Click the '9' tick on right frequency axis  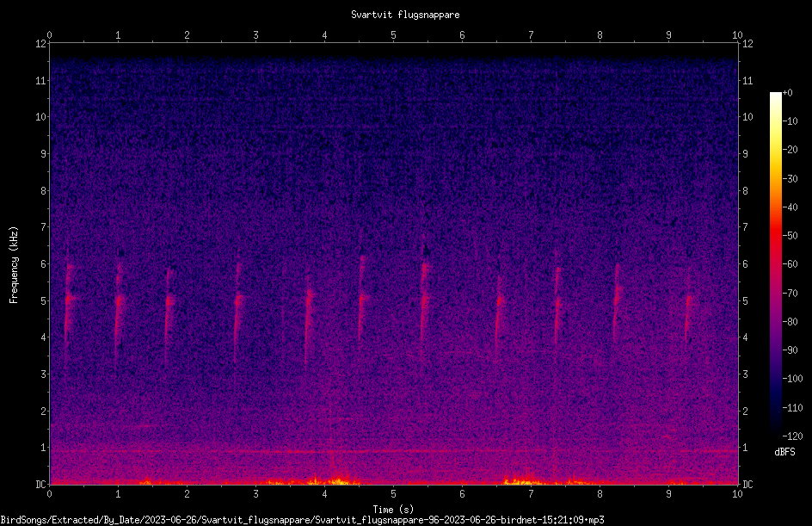point(745,154)
